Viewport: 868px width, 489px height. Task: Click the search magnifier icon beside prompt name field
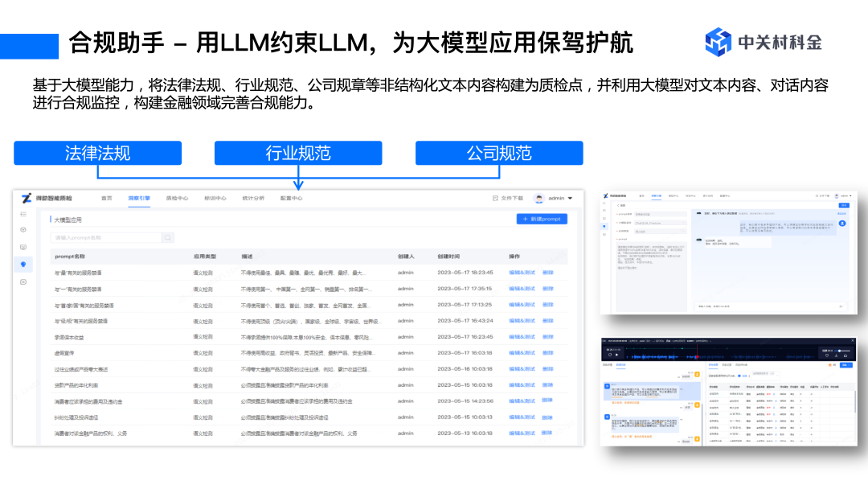tap(168, 238)
